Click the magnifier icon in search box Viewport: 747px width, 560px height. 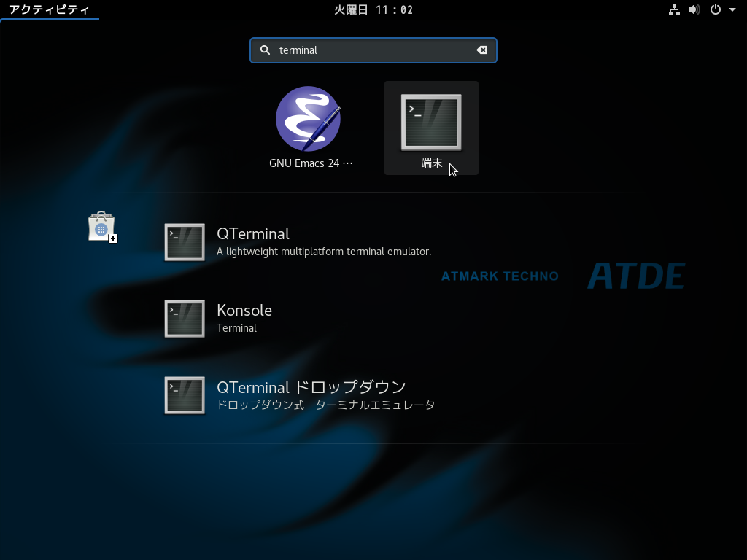265,50
